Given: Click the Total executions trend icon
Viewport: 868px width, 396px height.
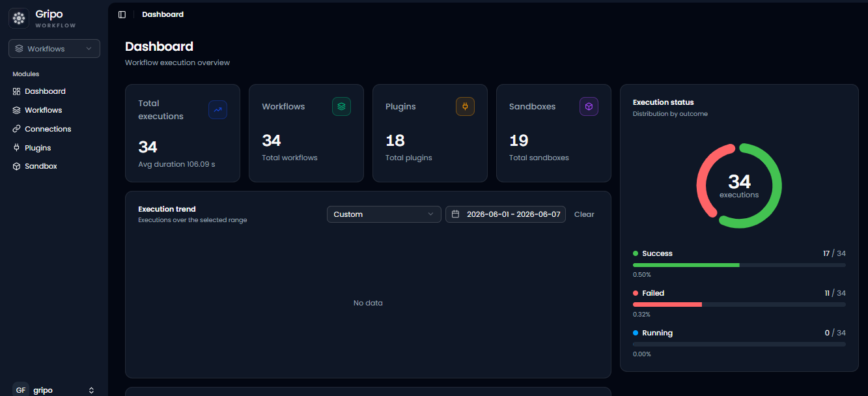Looking at the screenshot, I should [217, 110].
